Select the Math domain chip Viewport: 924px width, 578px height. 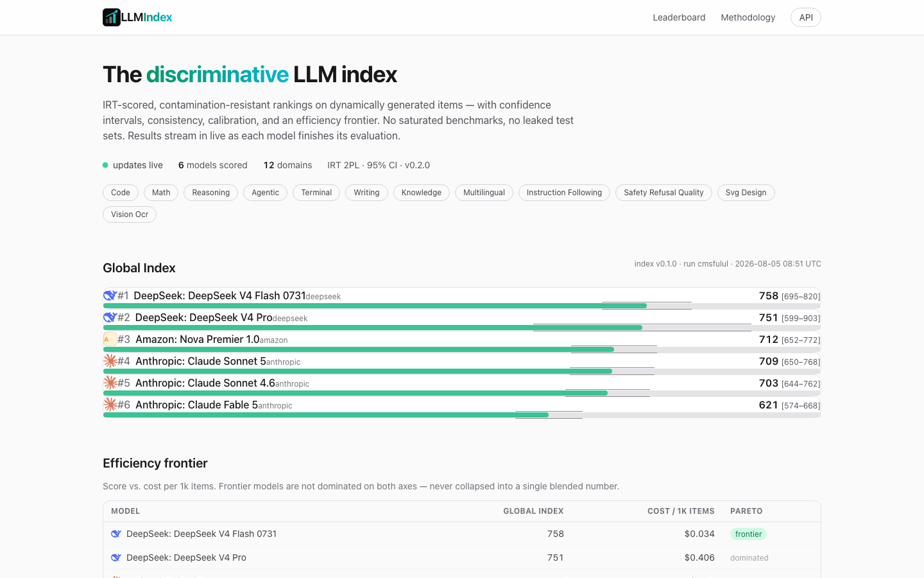[x=161, y=193]
